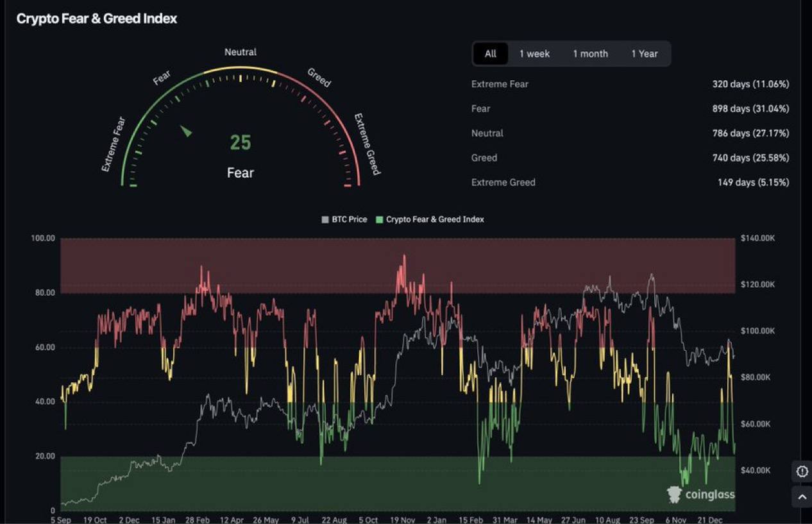
Task: Click the gauge needle arrow pointer
Action: pos(186,131)
